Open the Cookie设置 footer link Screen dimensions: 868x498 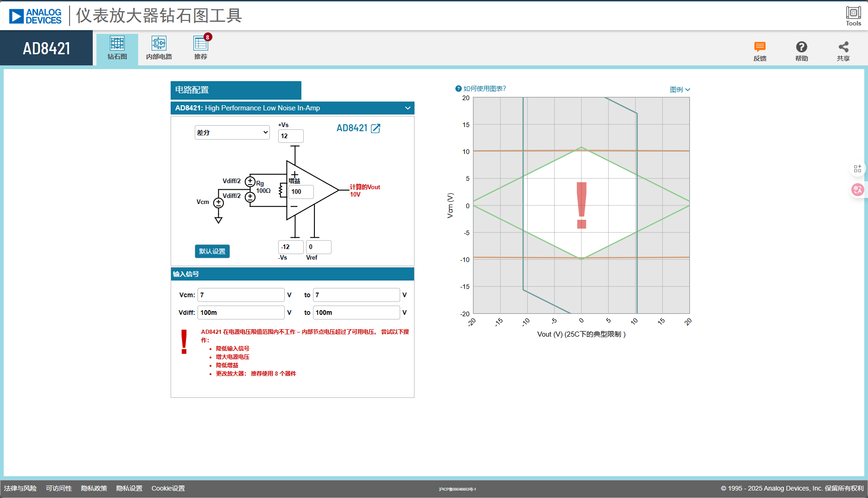click(x=168, y=488)
